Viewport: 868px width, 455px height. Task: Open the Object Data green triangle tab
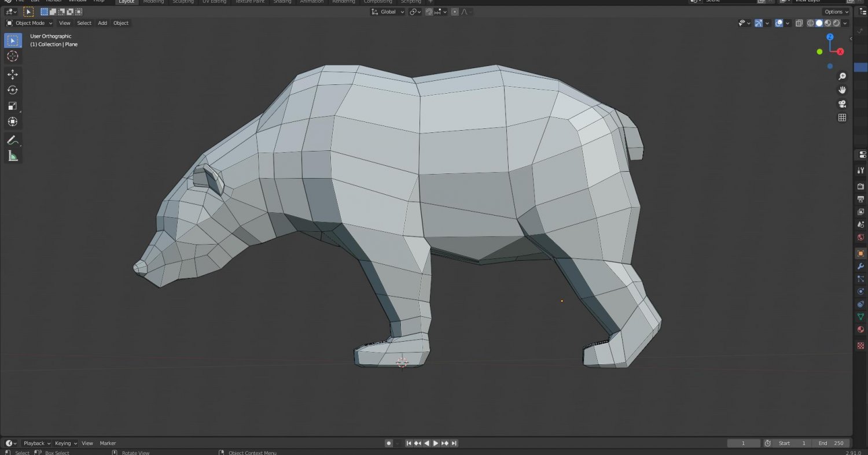(x=860, y=317)
